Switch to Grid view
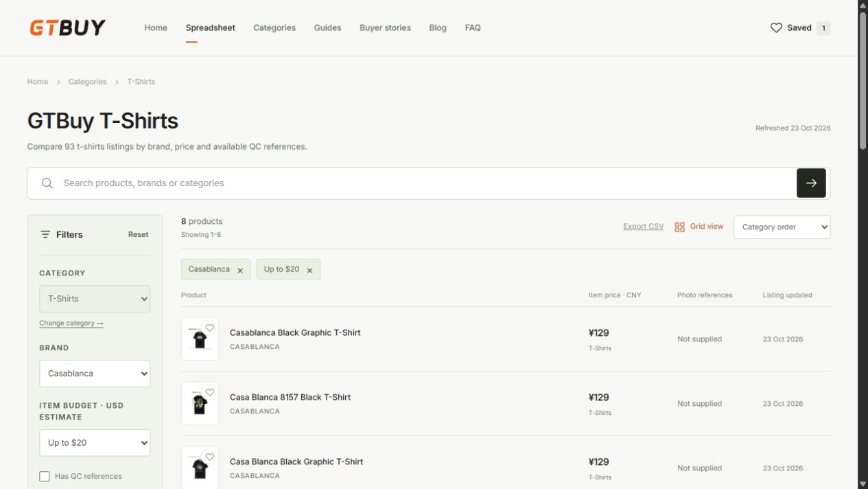This screenshot has width=868, height=489. [x=699, y=227]
